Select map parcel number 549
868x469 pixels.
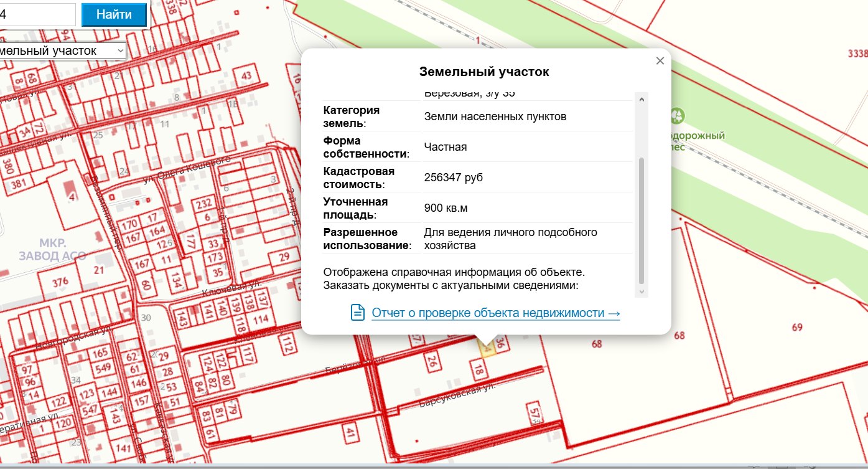(x=103, y=367)
